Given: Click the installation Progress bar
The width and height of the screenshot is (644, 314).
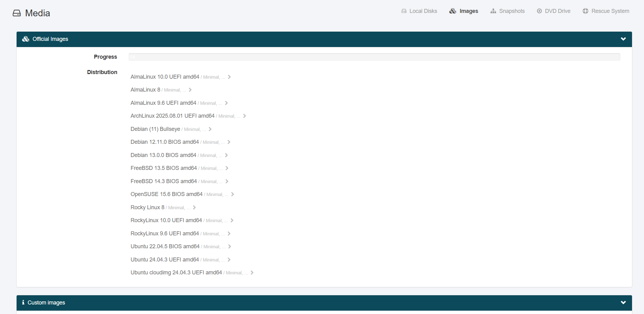Looking at the screenshot, I should 374,57.
